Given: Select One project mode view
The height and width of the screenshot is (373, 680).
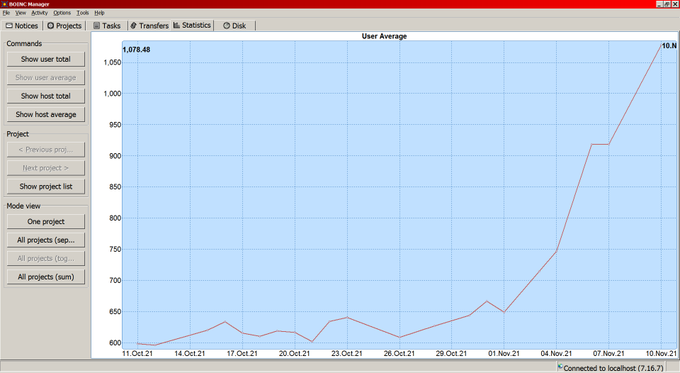Looking at the screenshot, I should pos(46,222).
